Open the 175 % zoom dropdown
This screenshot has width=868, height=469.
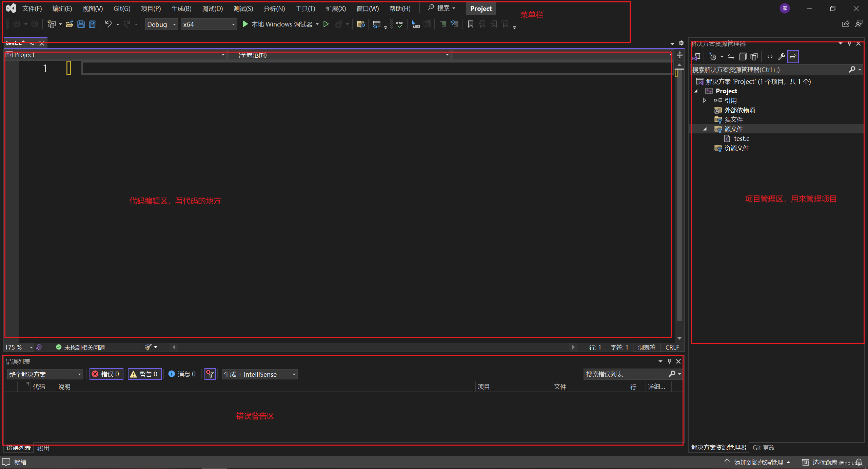coord(19,347)
